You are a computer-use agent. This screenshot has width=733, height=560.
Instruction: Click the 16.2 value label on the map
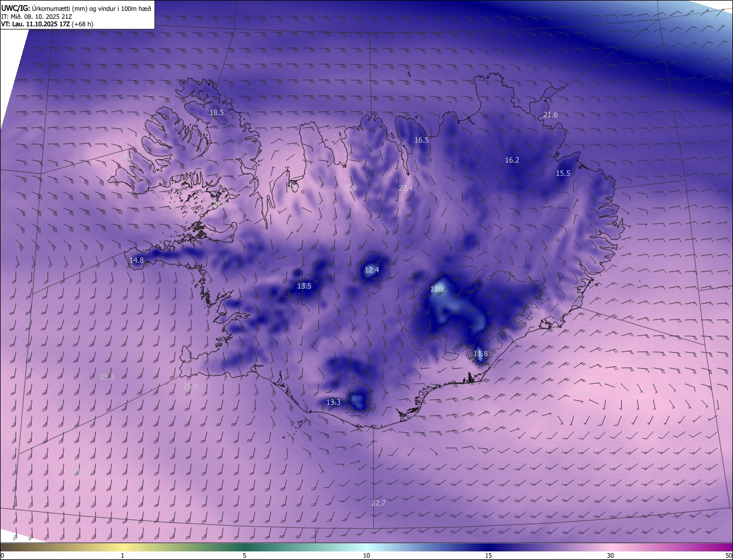pyautogui.click(x=512, y=160)
